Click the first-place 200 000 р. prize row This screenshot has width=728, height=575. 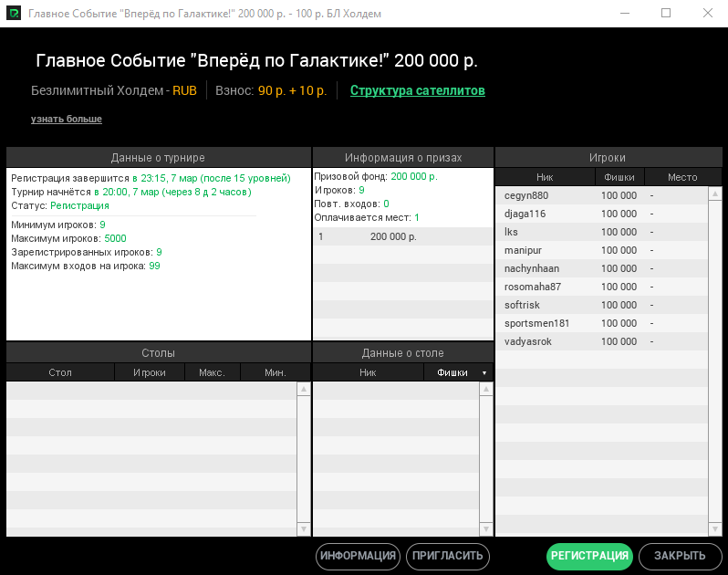pos(392,236)
